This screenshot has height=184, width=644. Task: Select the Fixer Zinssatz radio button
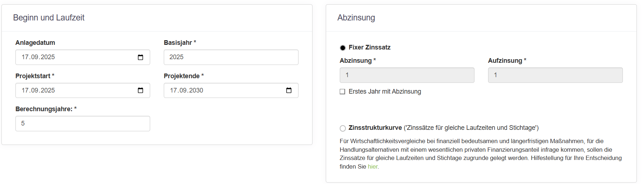[x=343, y=48]
